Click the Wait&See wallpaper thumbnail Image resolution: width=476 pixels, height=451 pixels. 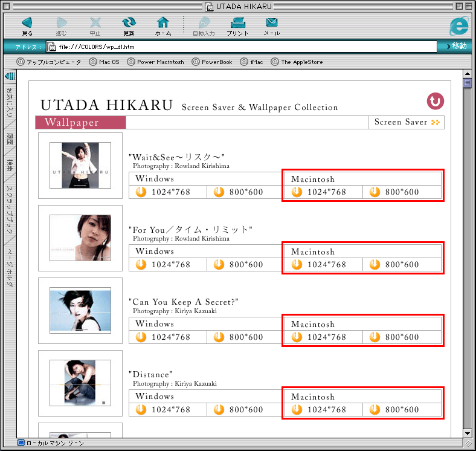80,165
